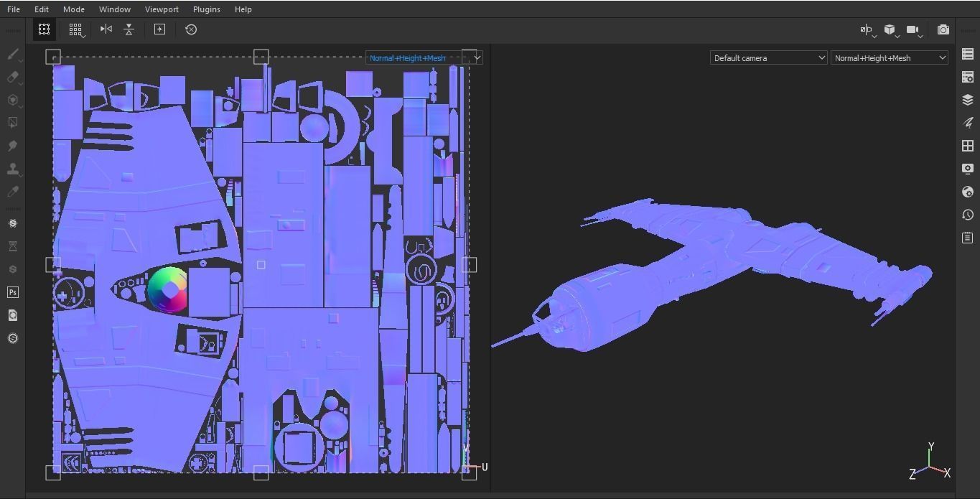Image resolution: width=980 pixels, height=499 pixels.
Task: Open the History panel
Action: coord(967,215)
